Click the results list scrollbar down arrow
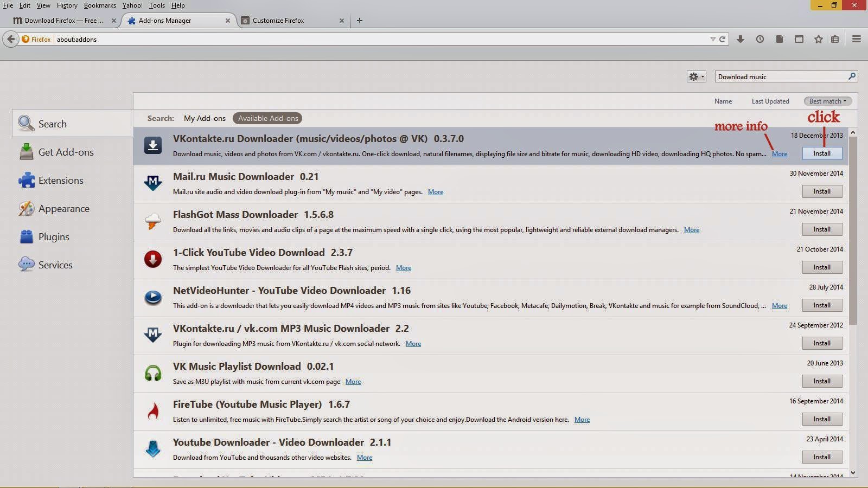This screenshot has width=868, height=488. [853, 473]
